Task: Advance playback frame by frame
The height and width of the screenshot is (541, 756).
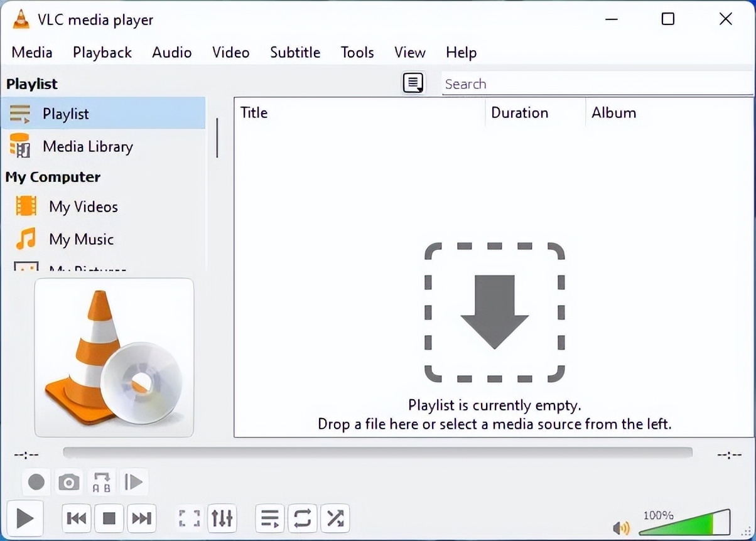Action: pos(134,481)
